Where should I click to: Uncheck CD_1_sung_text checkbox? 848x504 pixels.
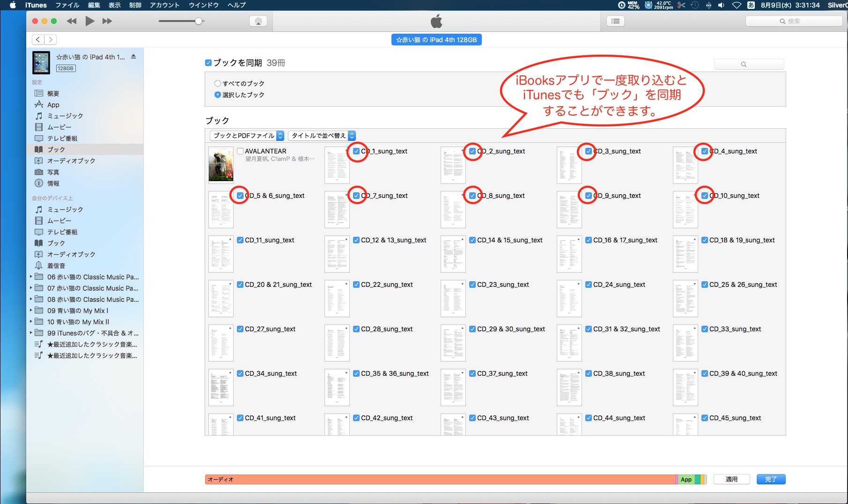pos(356,151)
